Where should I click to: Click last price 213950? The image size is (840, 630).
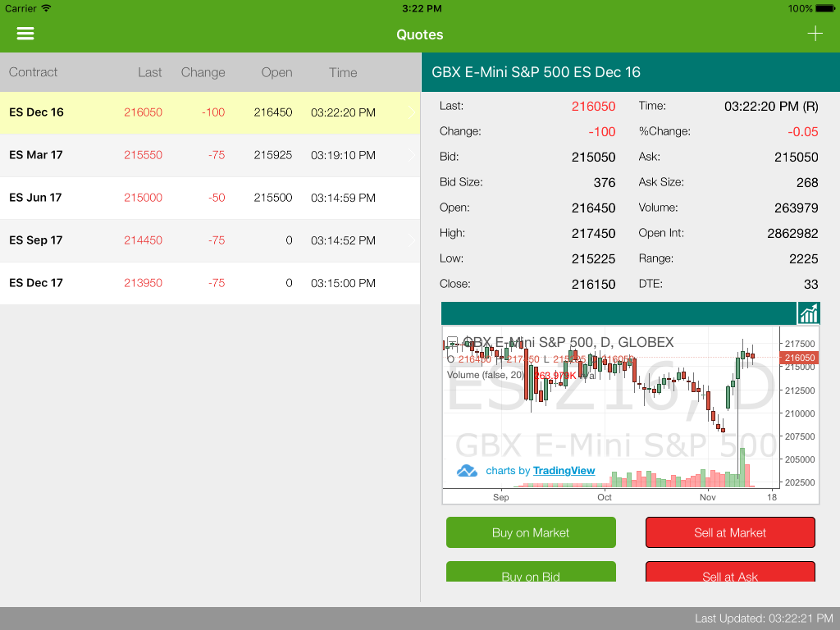pos(143,283)
